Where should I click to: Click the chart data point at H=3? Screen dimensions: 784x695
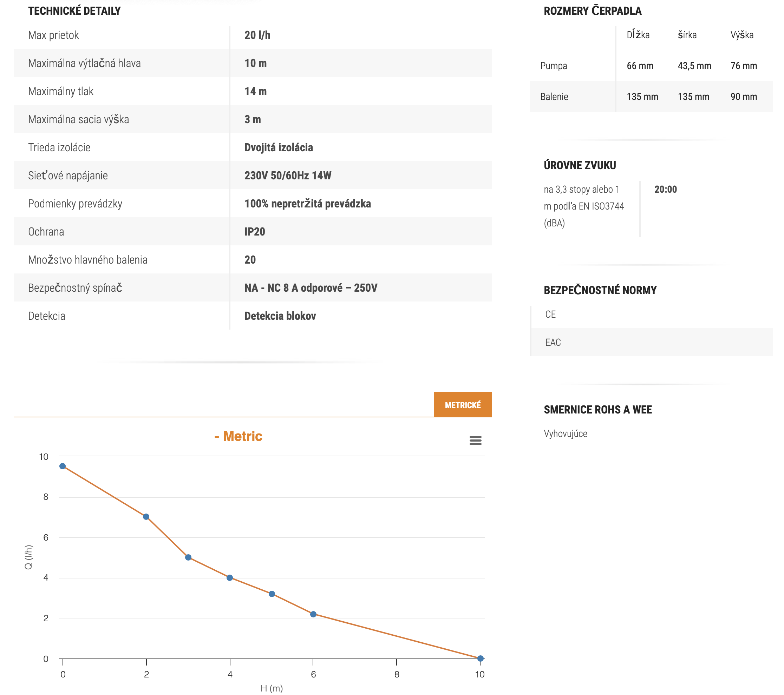coord(188,557)
